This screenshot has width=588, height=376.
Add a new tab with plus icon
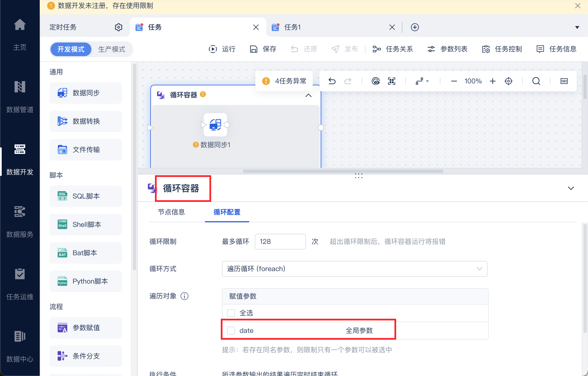pyautogui.click(x=415, y=27)
